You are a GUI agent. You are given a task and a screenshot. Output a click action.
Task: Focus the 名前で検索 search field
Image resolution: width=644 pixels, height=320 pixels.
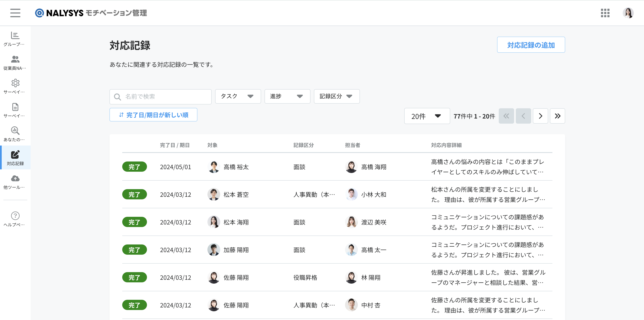(161, 97)
